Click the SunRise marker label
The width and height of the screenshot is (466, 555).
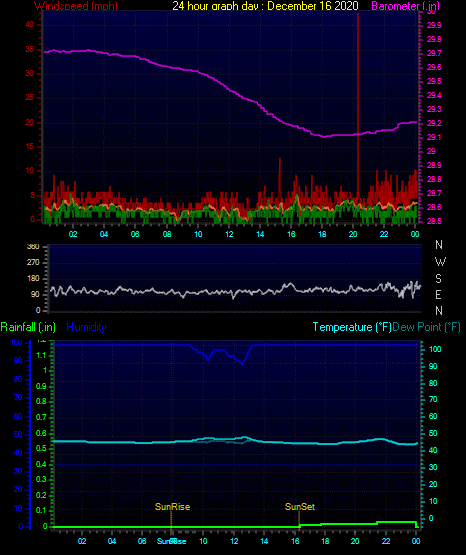(172, 507)
